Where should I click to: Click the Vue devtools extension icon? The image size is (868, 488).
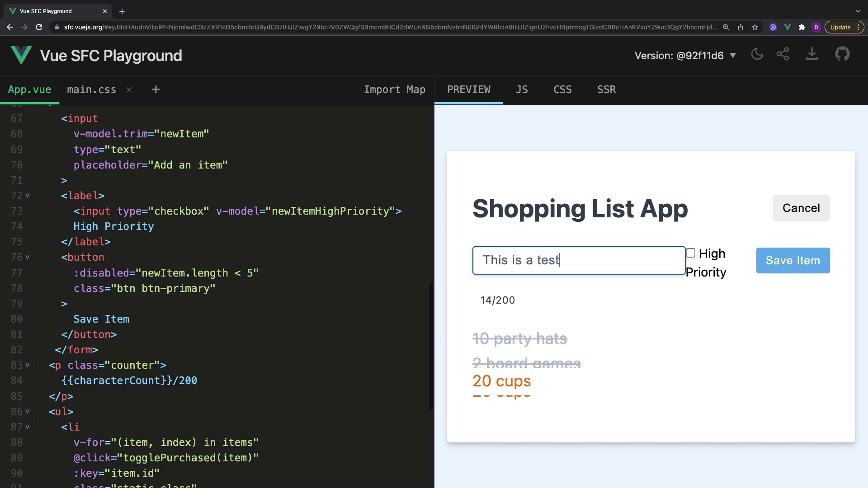pyautogui.click(x=788, y=28)
